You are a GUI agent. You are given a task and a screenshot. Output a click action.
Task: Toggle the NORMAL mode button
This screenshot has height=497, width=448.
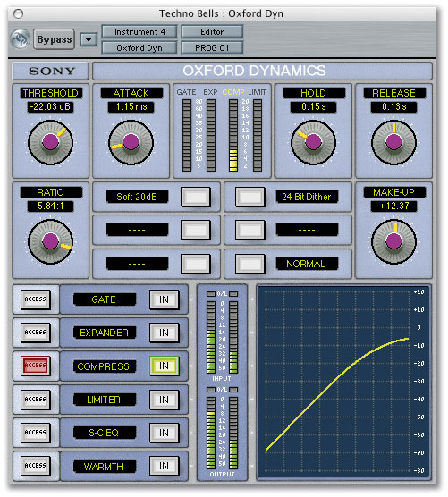(250, 264)
